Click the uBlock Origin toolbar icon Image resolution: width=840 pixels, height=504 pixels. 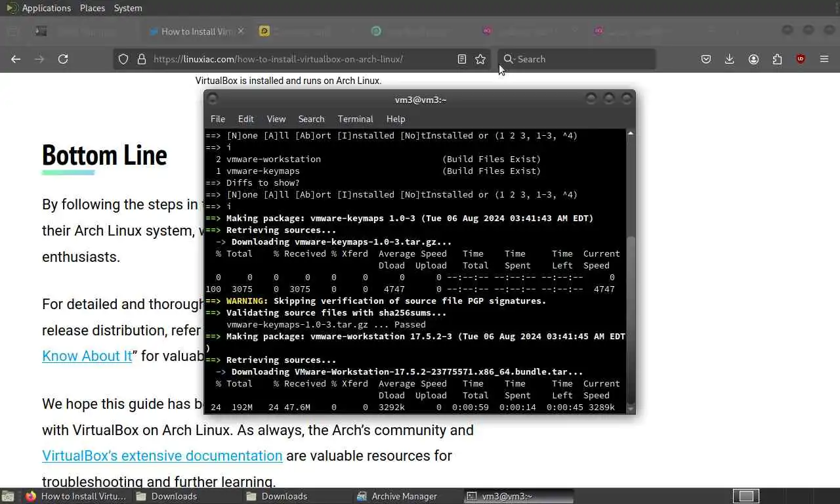801,59
